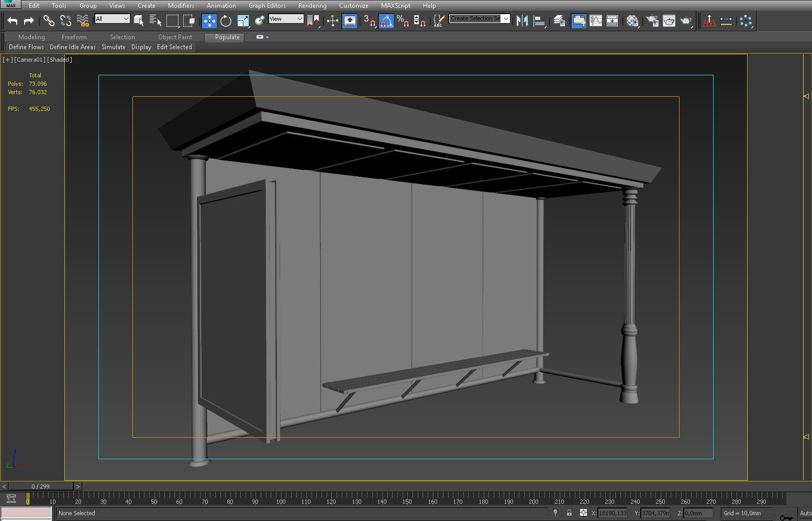Activate the Select and Move tool

coord(209,21)
